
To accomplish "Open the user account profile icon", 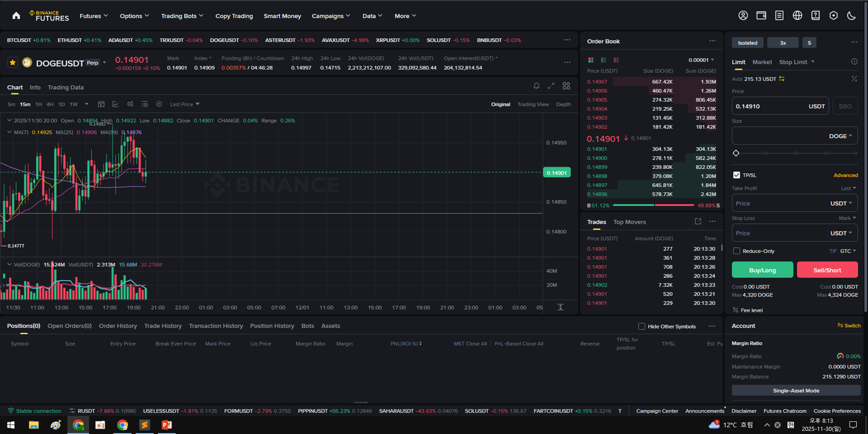I will point(743,16).
